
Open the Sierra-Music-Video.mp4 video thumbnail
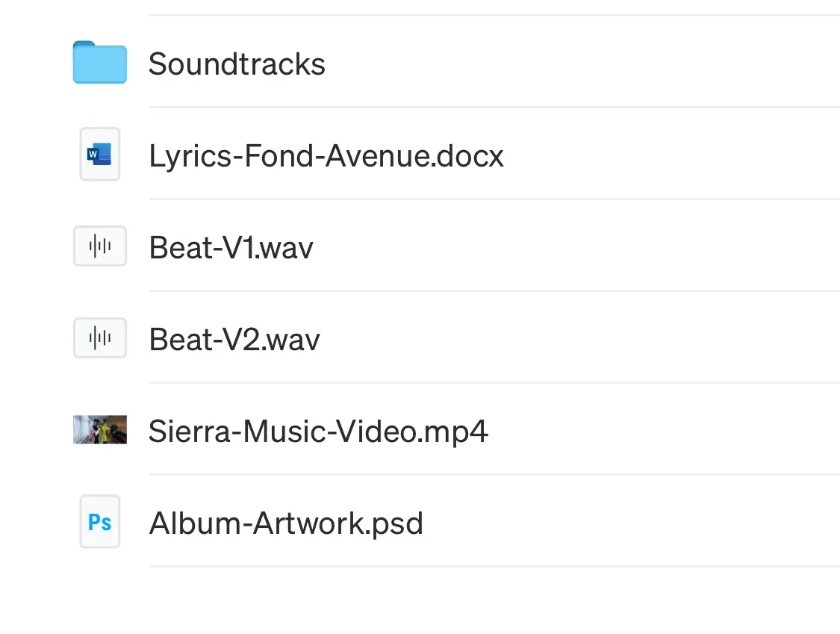[x=99, y=429]
